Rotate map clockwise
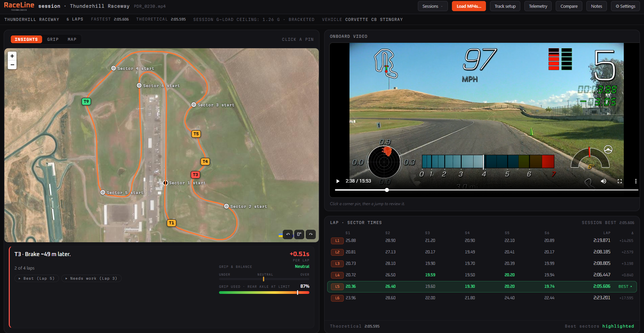 click(311, 234)
